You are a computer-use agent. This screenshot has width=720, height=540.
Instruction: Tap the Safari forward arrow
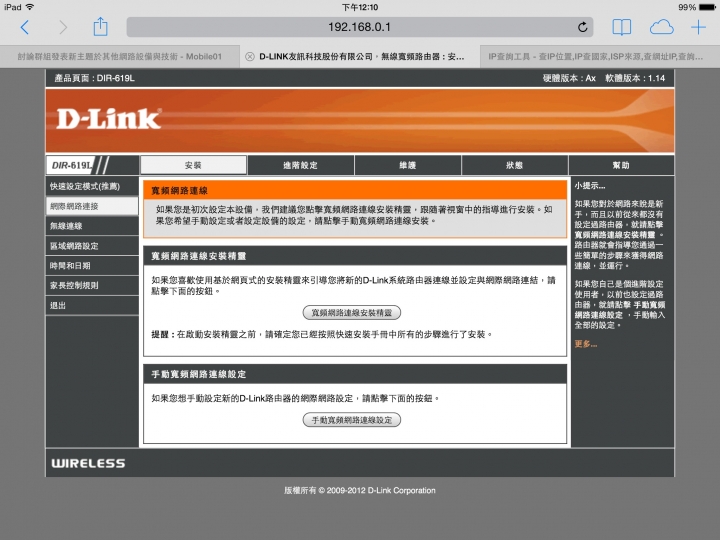point(63,28)
